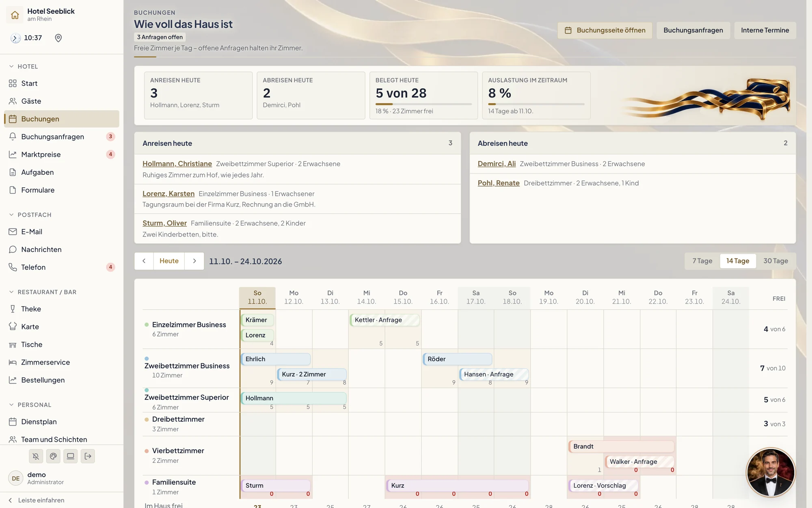Click the Auslastung im Zeitraum progress bar
This screenshot has height=508, width=812.
(536, 104)
